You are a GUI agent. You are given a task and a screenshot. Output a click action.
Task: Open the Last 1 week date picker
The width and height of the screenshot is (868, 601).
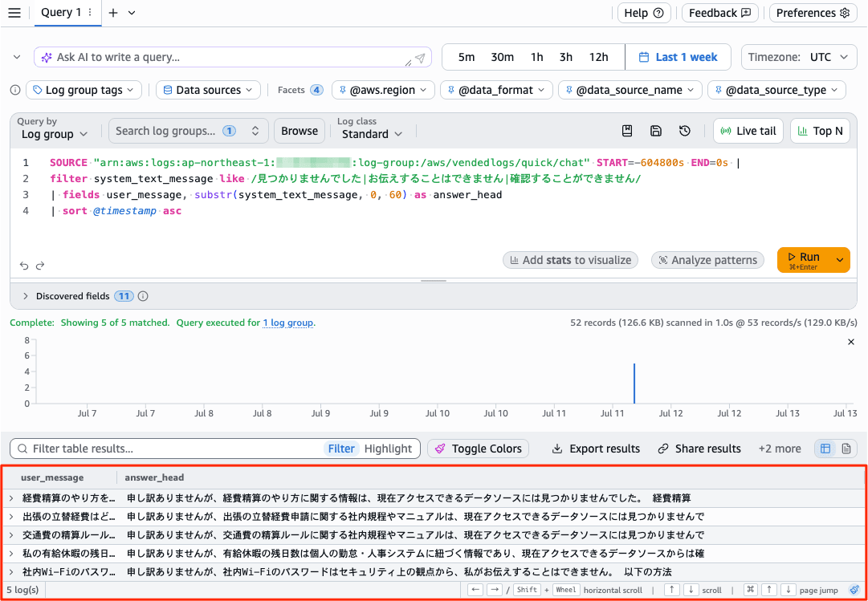coord(679,57)
